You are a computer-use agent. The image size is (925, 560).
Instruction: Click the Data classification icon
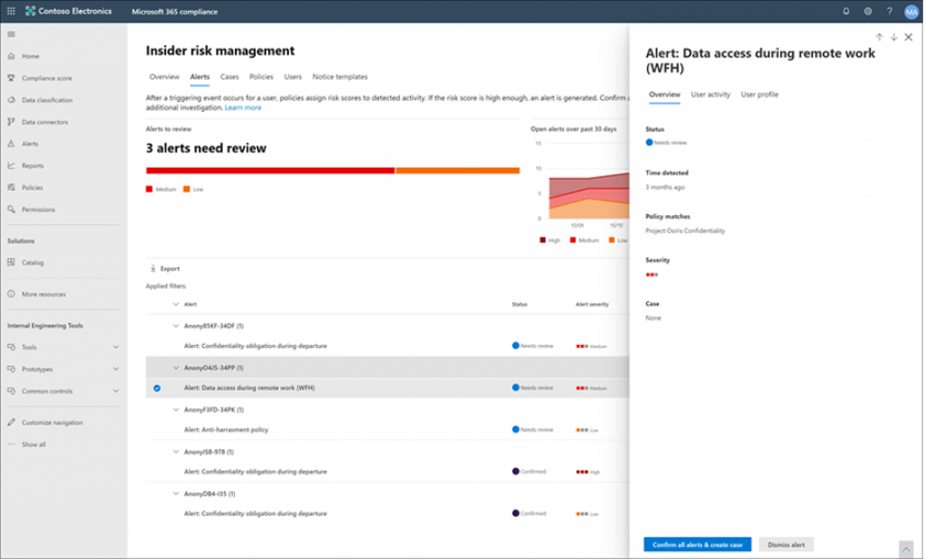tap(11, 99)
